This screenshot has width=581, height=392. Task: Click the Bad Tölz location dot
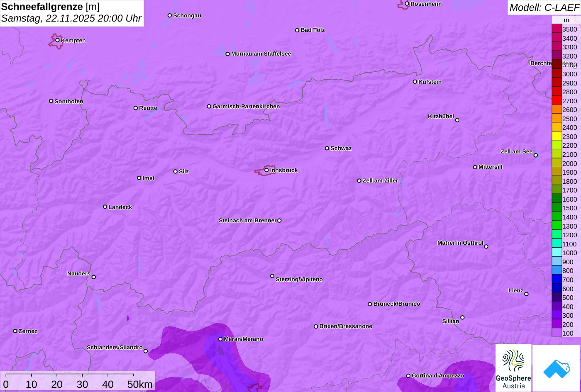coord(297,30)
